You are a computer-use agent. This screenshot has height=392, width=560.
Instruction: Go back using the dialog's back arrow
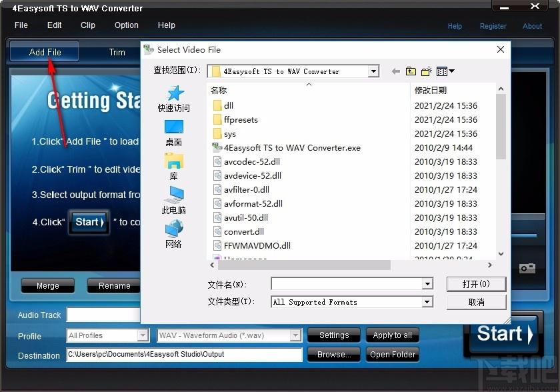click(395, 71)
